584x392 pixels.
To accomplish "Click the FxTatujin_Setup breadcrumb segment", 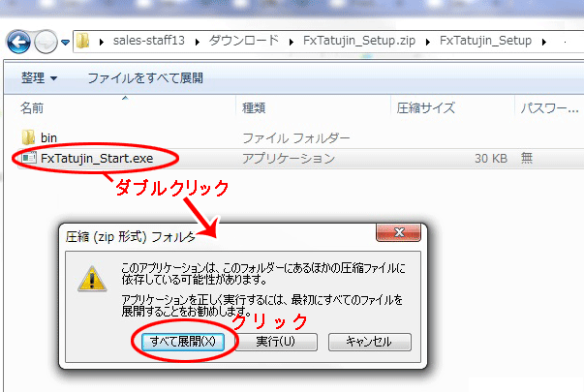I will tap(485, 41).
